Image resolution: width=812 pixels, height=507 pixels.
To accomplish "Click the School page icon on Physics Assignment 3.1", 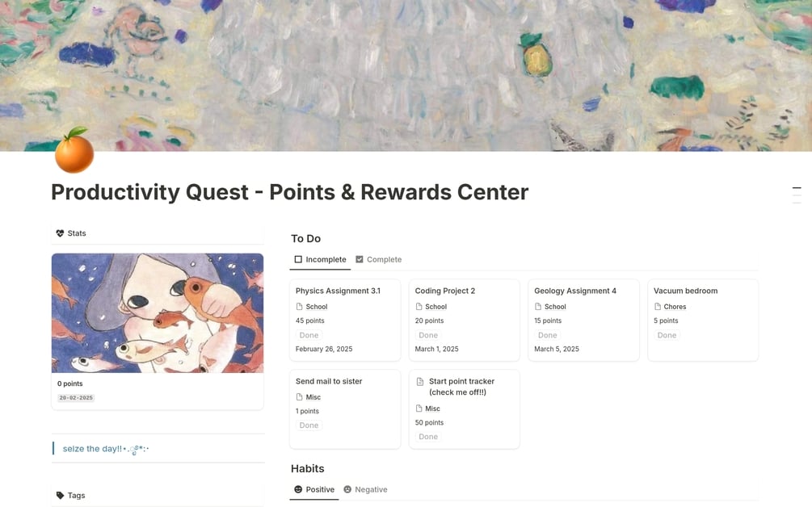I will (x=300, y=306).
